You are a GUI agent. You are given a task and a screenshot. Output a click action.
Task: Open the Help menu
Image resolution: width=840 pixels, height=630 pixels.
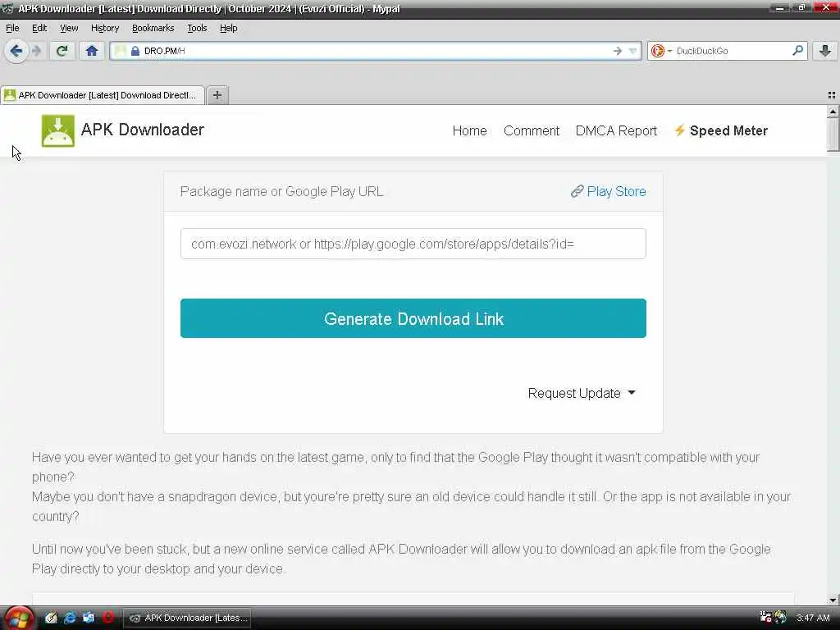pos(228,28)
